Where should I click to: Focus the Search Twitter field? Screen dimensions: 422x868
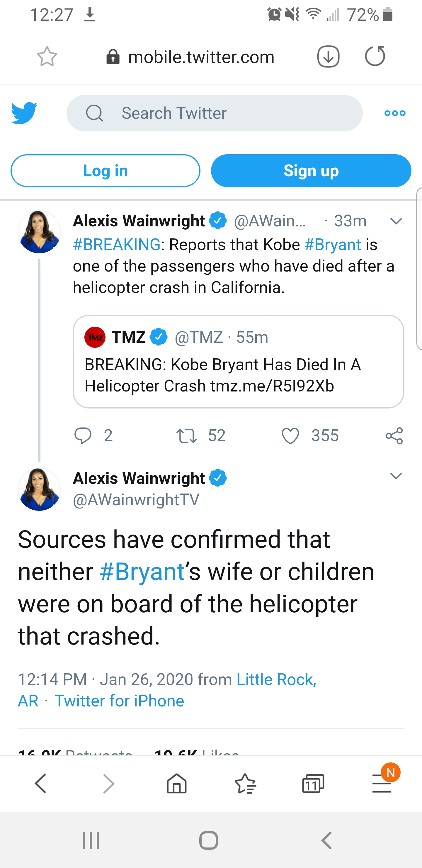pos(214,113)
